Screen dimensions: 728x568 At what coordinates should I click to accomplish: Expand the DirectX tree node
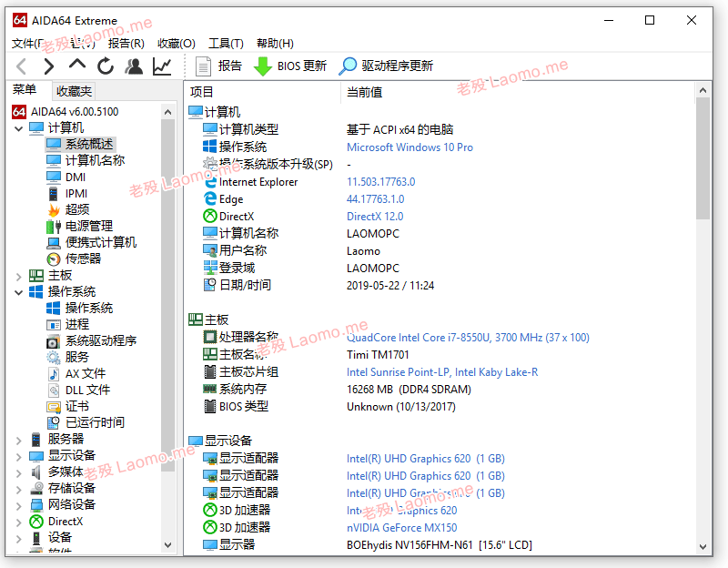pos(18,522)
